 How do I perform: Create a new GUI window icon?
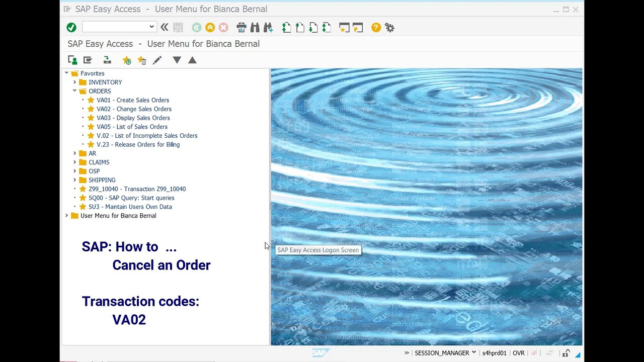coord(344,28)
